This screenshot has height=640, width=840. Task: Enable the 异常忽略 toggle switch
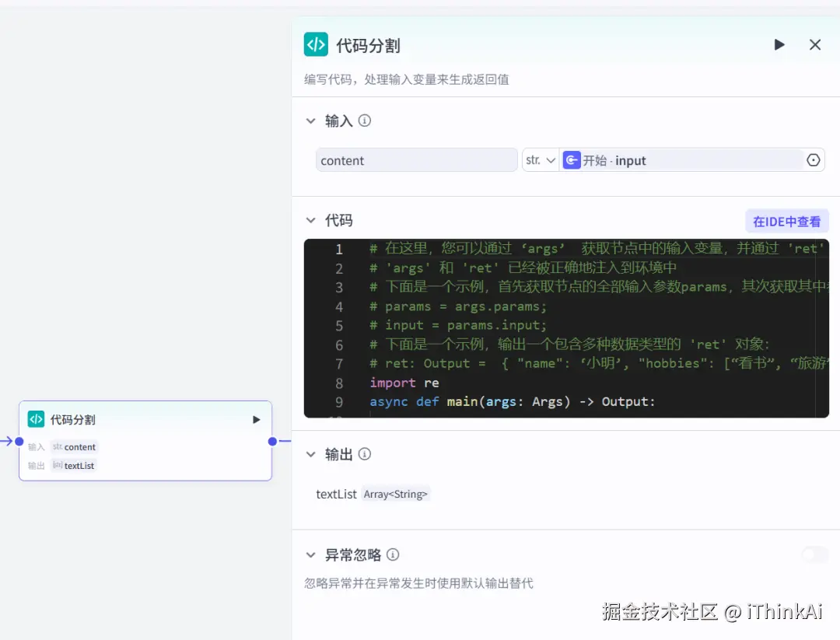point(814,554)
